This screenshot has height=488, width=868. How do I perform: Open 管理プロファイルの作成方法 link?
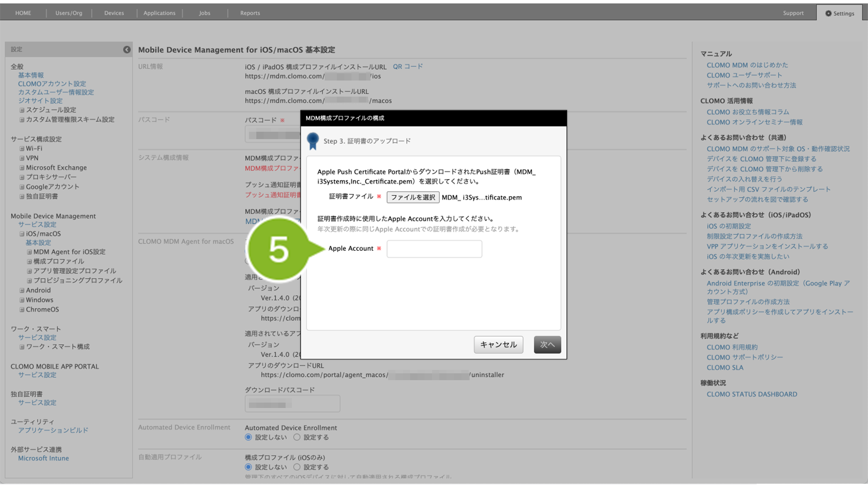click(748, 302)
